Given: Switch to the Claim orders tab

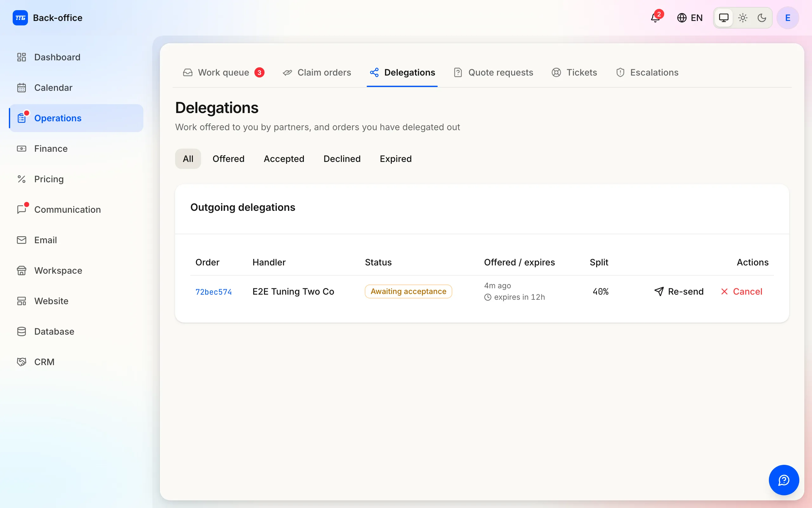Looking at the screenshot, I should point(317,73).
